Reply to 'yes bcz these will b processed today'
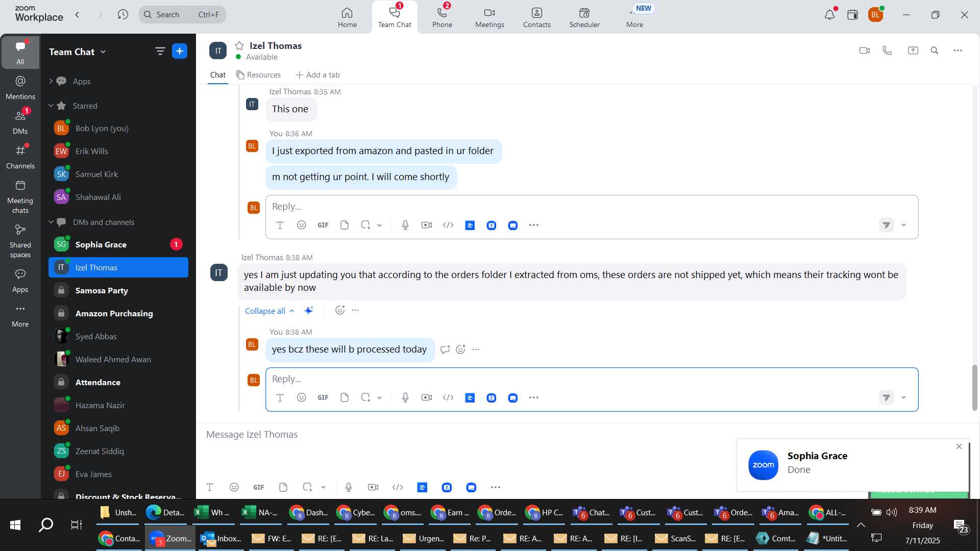The height and width of the screenshot is (551, 980). (445, 349)
